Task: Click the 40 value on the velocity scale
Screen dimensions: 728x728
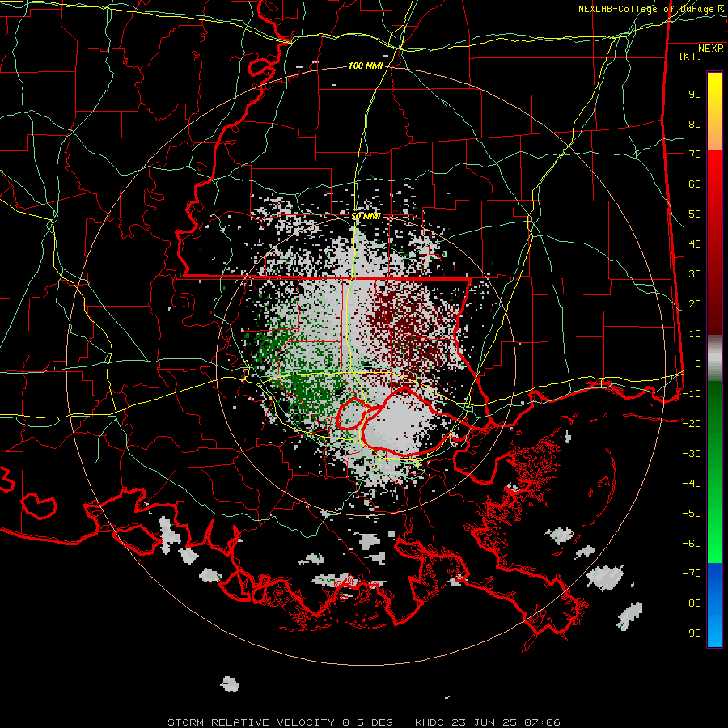Action: pyautogui.click(x=695, y=243)
